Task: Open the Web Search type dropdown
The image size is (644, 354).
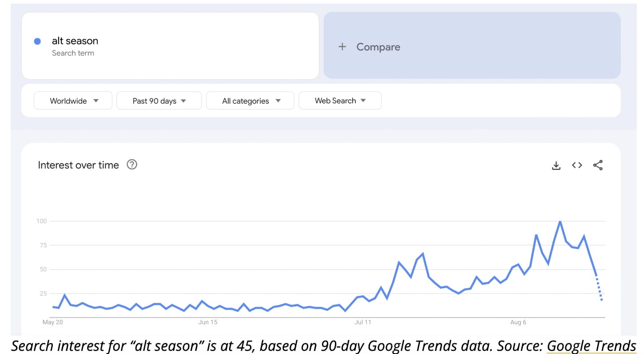Action: [x=340, y=101]
